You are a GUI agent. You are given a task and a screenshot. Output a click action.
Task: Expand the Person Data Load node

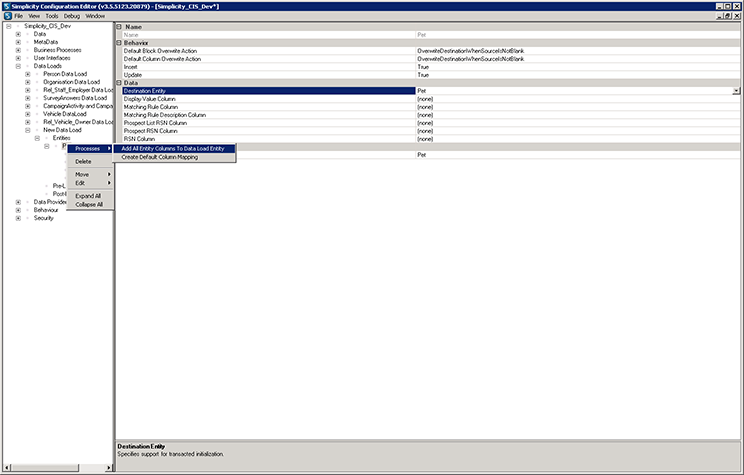click(x=28, y=74)
